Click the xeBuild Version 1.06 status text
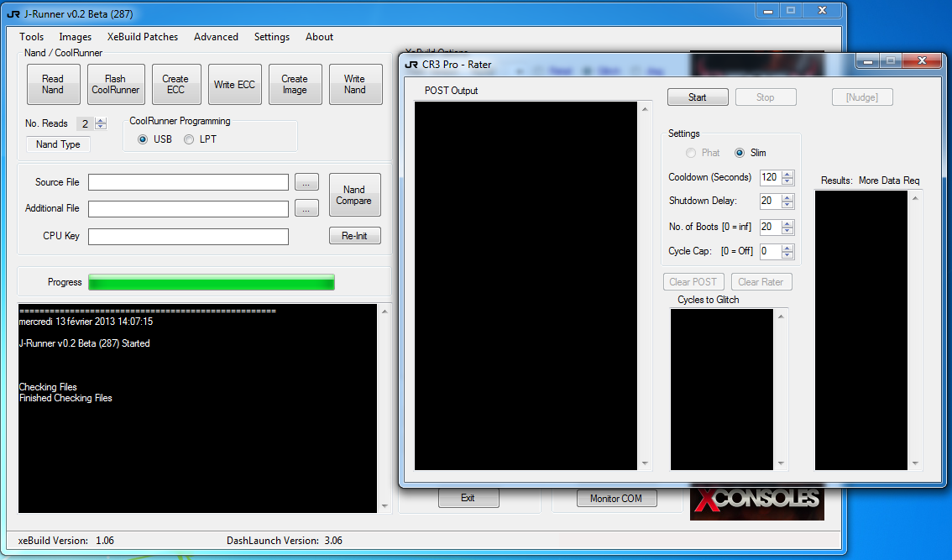Image resolution: width=952 pixels, height=560 pixels. pos(66,541)
